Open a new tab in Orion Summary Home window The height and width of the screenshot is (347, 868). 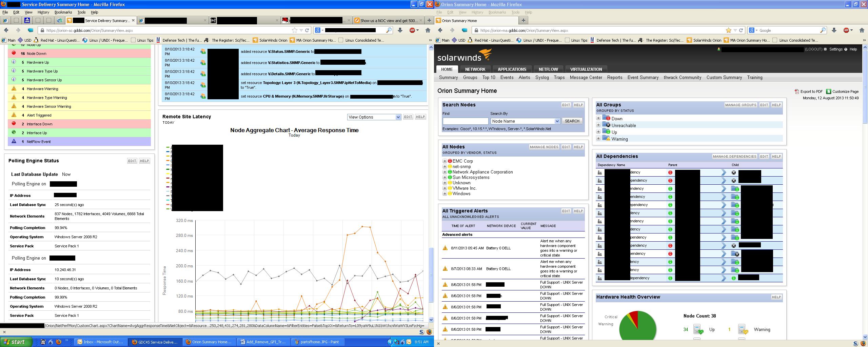[523, 20]
